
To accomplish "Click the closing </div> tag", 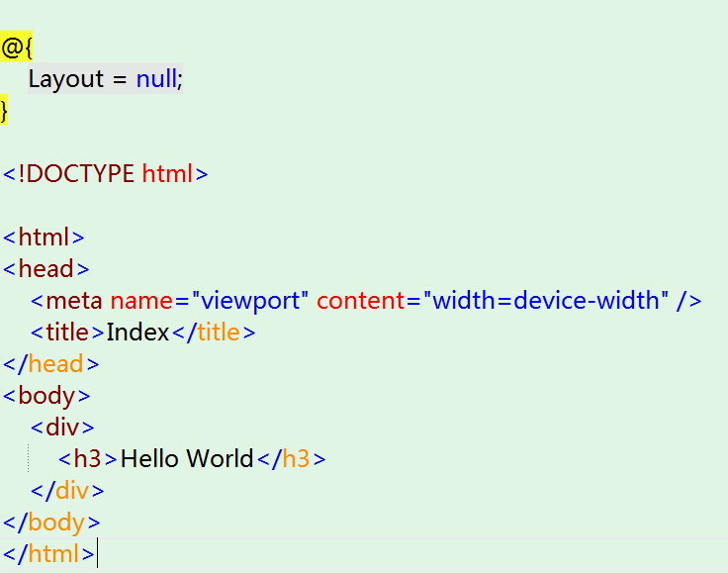I will pos(67,491).
